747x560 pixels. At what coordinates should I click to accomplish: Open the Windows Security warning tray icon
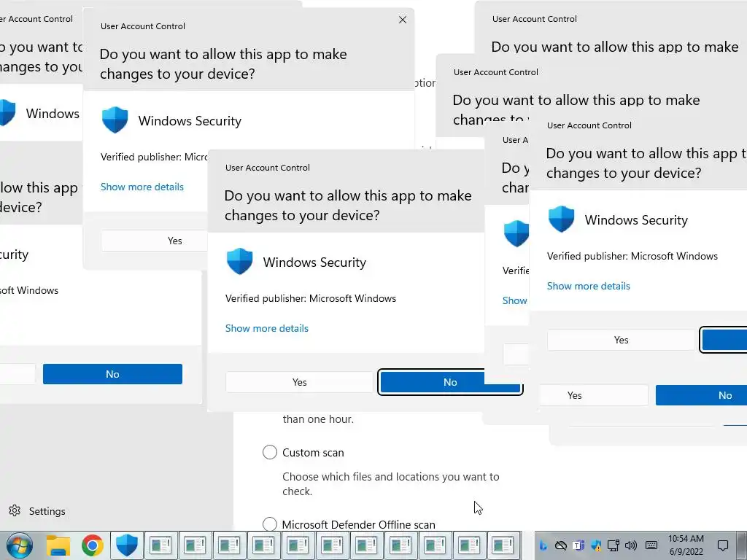click(x=596, y=545)
